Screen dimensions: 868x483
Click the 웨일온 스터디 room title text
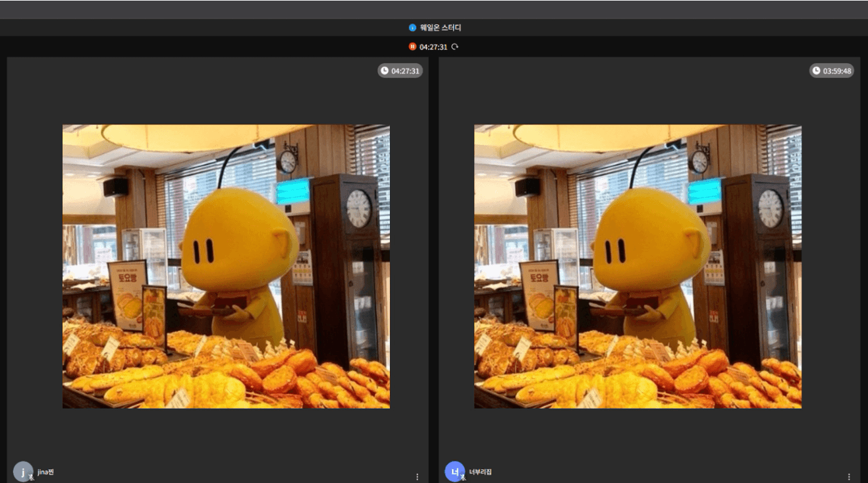[441, 28]
